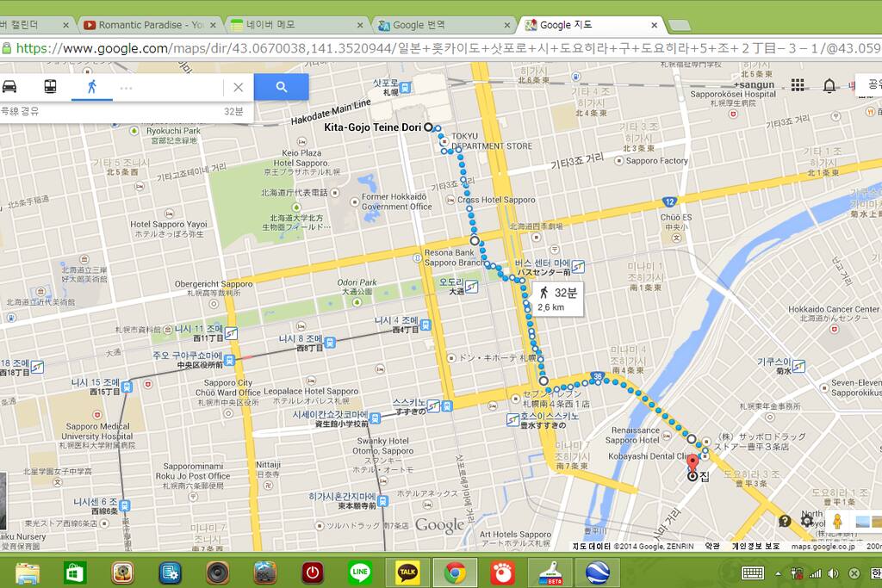882x588 pixels.
Task: Click the 니시 8 조메 tram stop icon
Action: [330, 343]
